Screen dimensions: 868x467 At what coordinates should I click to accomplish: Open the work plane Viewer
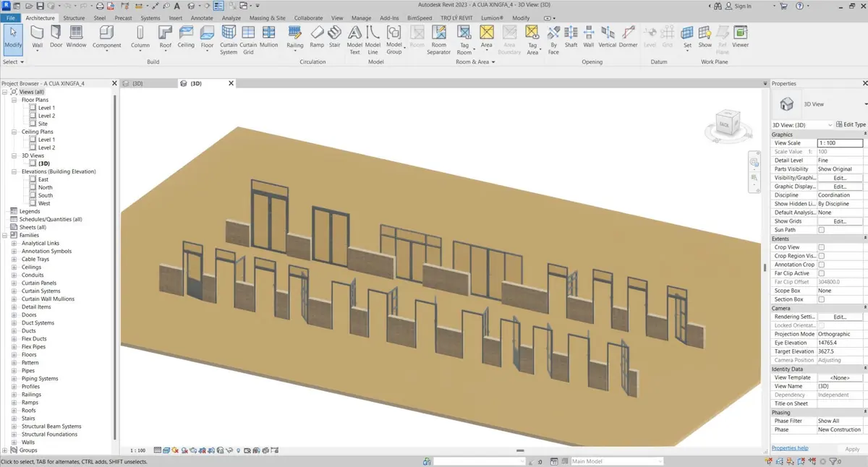(x=740, y=37)
